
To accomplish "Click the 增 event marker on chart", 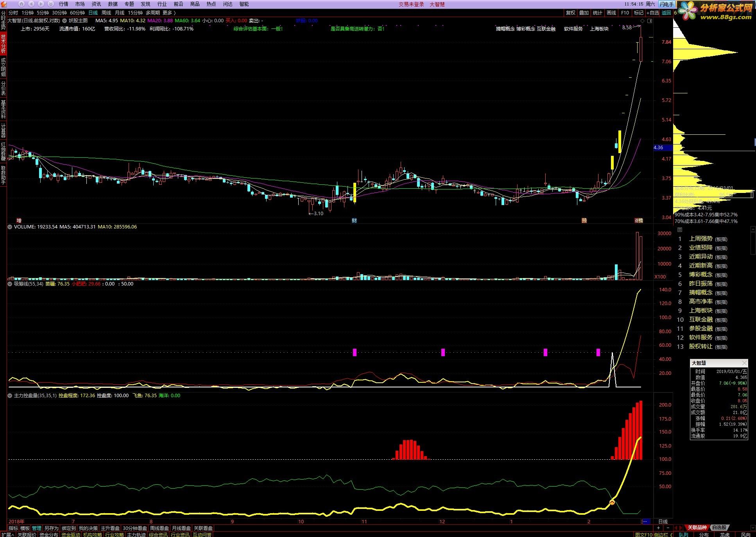I will click(19, 221).
